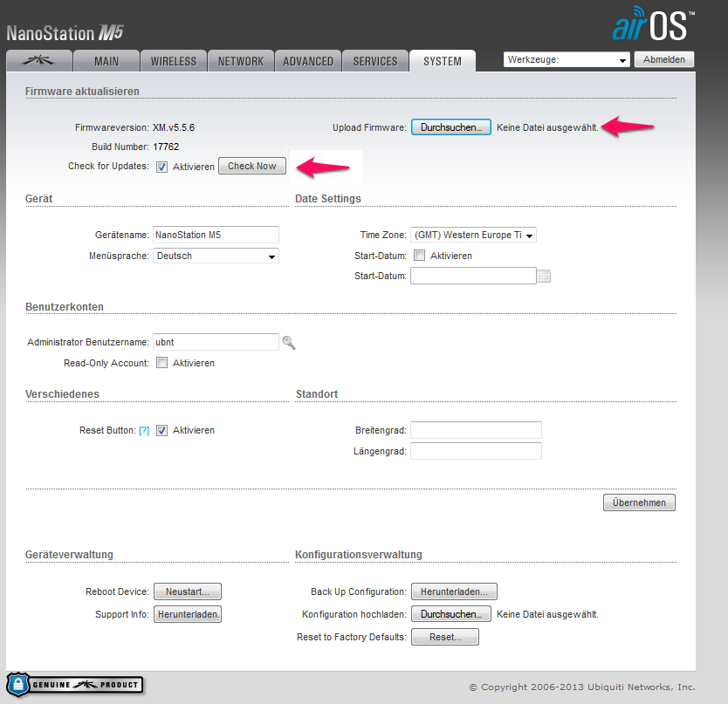This screenshot has height=704, width=728.
Task: Download Back Up Configuration via Herunterladen
Action: point(454,591)
